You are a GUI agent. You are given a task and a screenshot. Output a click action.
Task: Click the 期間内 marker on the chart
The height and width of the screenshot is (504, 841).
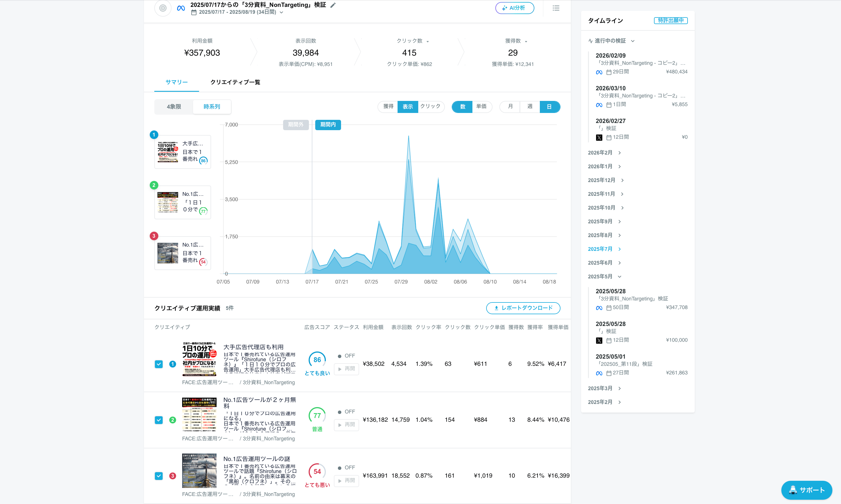[328, 125]
